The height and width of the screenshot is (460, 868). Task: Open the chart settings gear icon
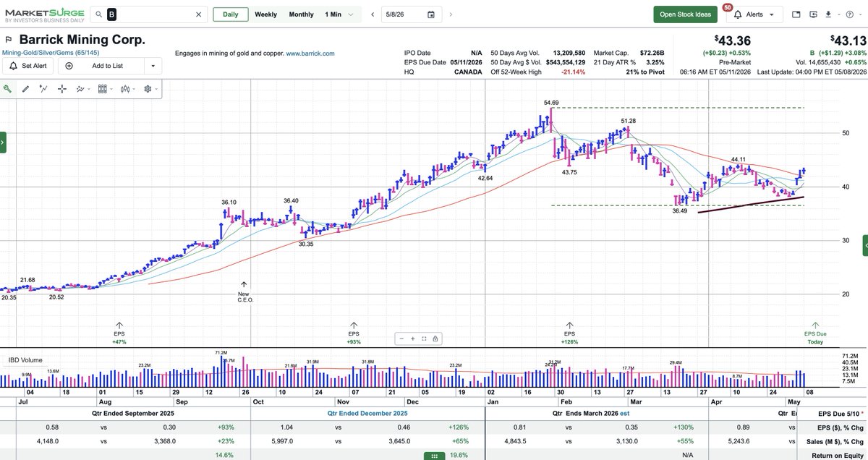click(x=148, y=89)
